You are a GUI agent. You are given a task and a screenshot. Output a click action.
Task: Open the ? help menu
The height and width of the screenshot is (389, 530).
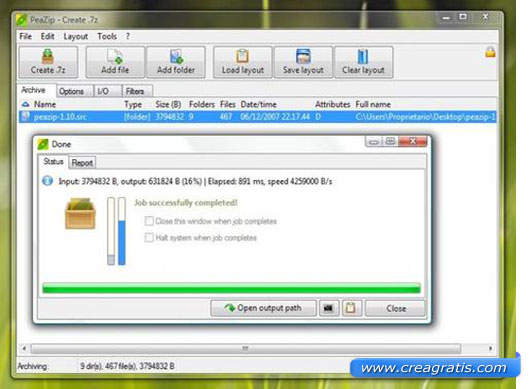point(128,36)
